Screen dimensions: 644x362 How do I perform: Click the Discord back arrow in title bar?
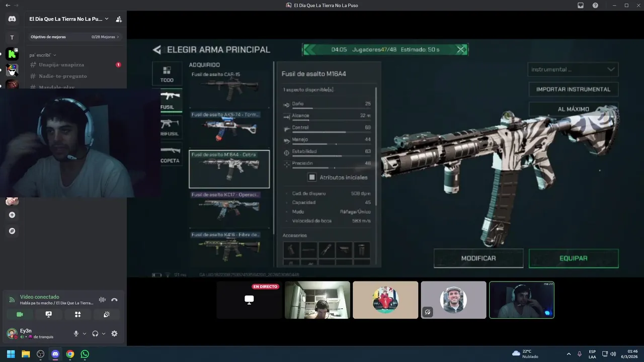tap(8, 5)
